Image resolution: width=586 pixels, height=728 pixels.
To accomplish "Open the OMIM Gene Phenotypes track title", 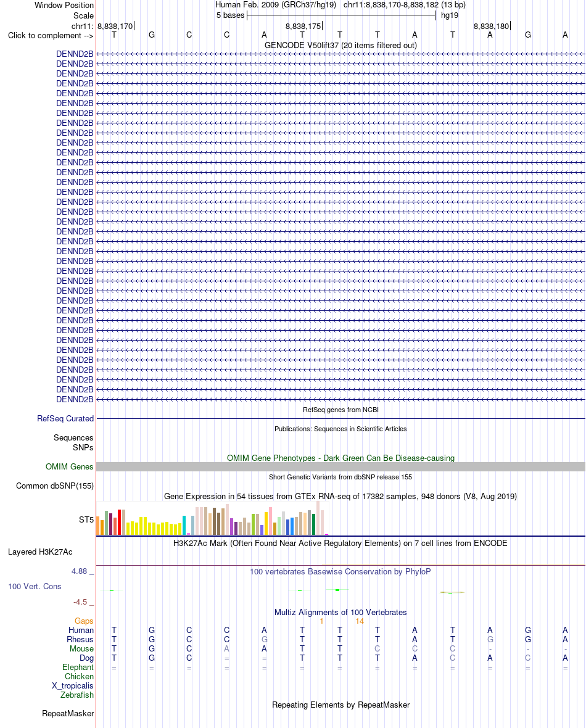I will pos(340,458).
